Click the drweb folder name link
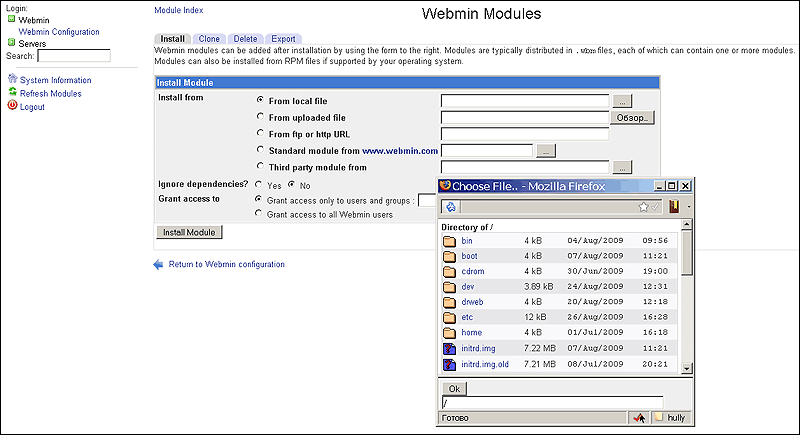Viewport: 806px width, 443px height. [x=472, y=302]
